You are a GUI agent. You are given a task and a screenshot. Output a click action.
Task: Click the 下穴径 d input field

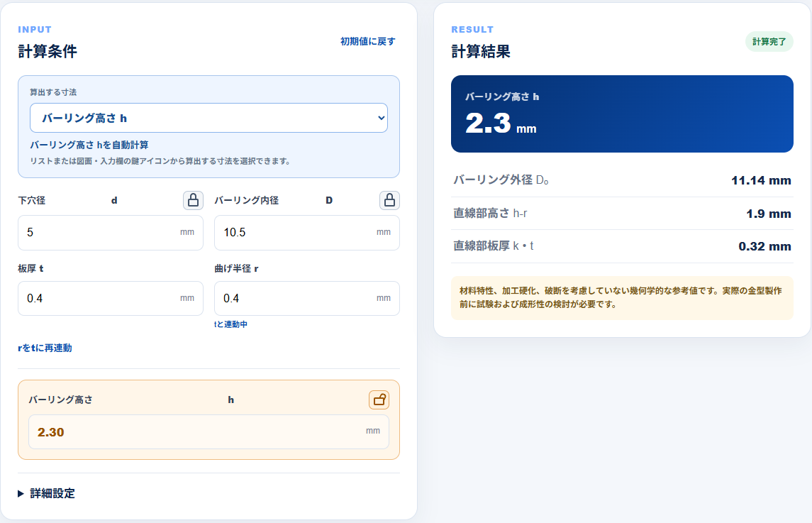point(111,233)
